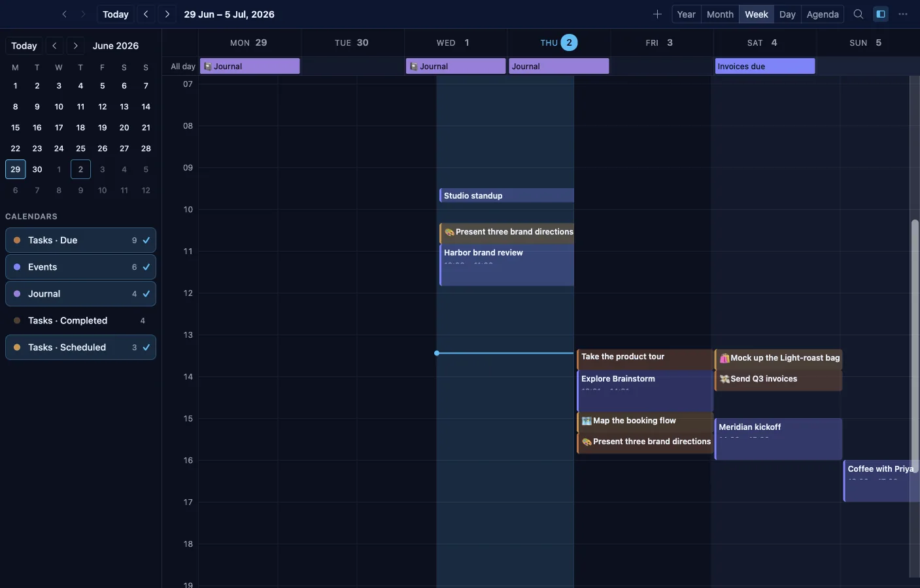This screenshot has width=920, height=588.
Task: Show previous month in mini calendar
Action: pos(54,46)
